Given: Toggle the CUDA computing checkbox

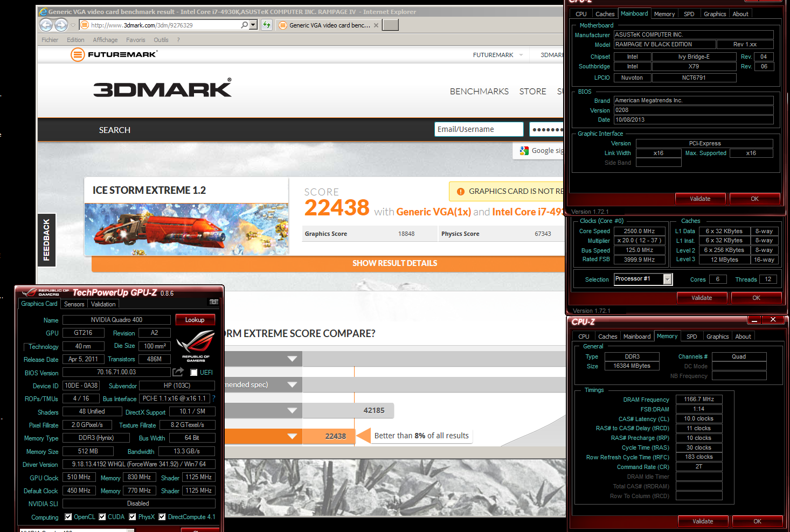Looking at the screenshot, I should [x=102, y=516].
